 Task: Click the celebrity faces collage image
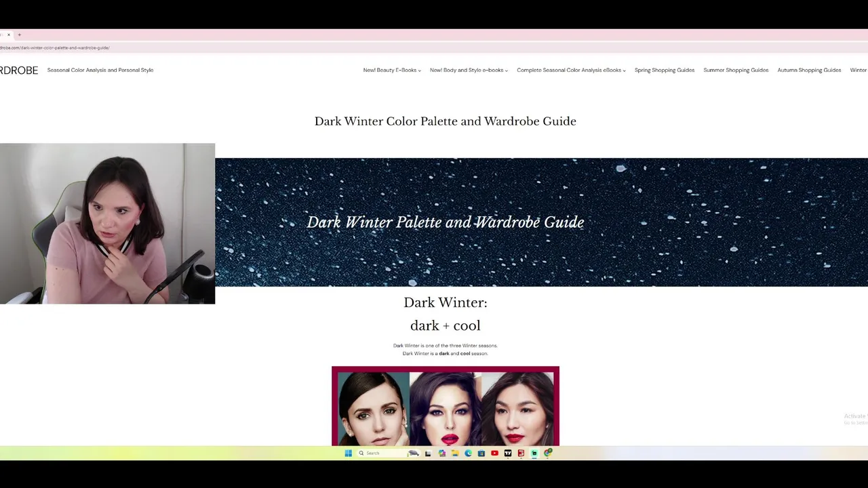[x=446, y=406]
